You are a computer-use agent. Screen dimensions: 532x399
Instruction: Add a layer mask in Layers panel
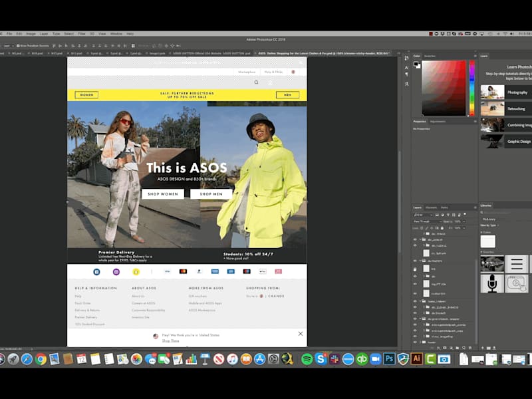click(445, 348)
